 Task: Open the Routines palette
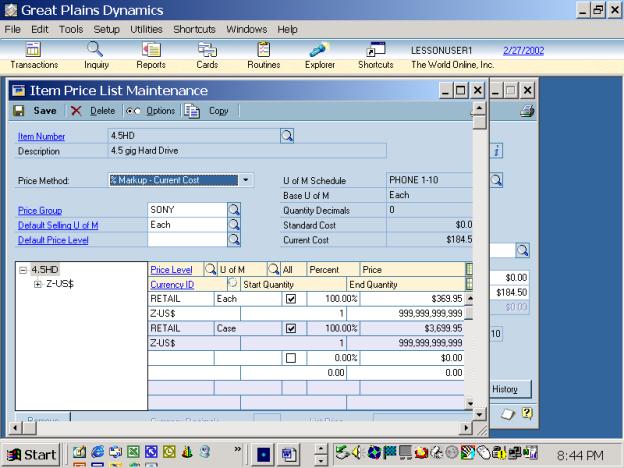[263, 56]
